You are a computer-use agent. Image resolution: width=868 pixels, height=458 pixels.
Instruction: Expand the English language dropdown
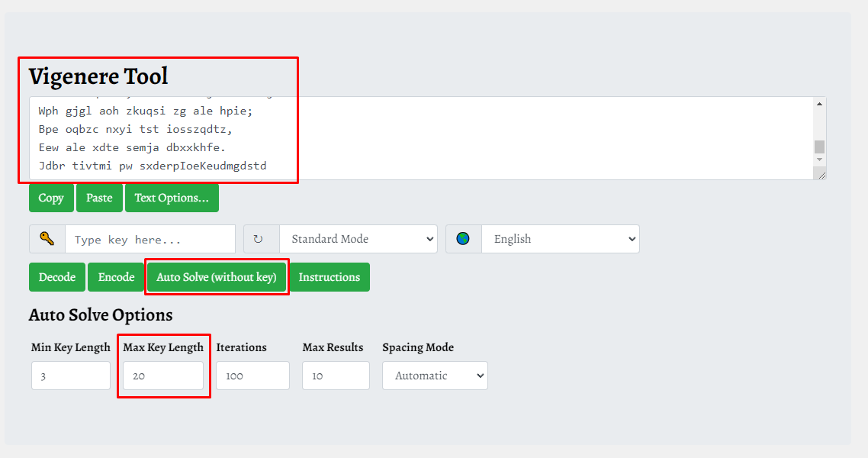[x=561, y=239]
